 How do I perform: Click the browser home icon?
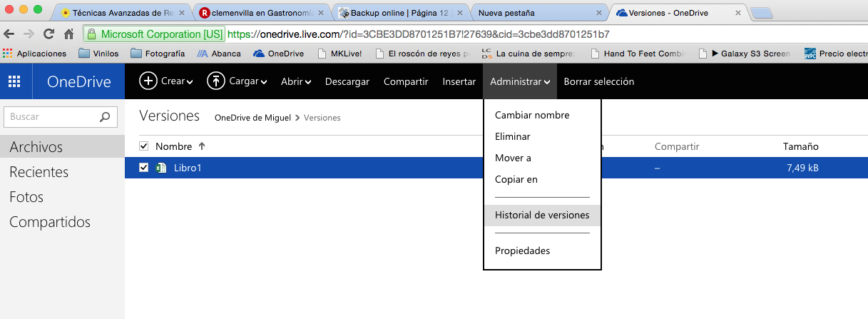click(x=69, y=34)
